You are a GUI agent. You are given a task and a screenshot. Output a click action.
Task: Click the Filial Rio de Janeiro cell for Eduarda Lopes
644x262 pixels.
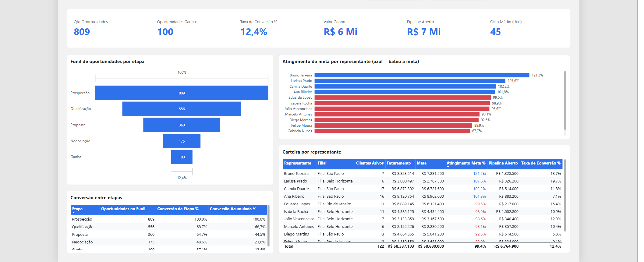click(x=334, y=204)
